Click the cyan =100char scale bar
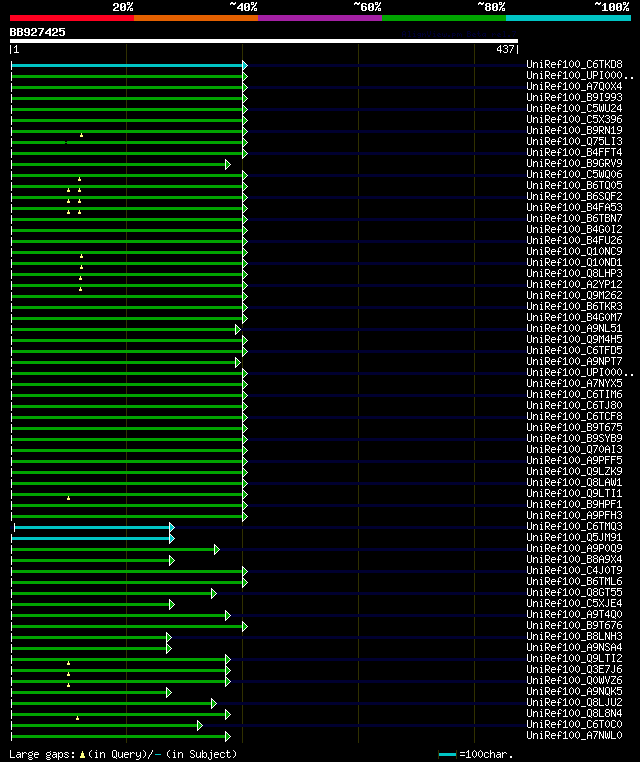640x762 pixels. pos(447,754)
